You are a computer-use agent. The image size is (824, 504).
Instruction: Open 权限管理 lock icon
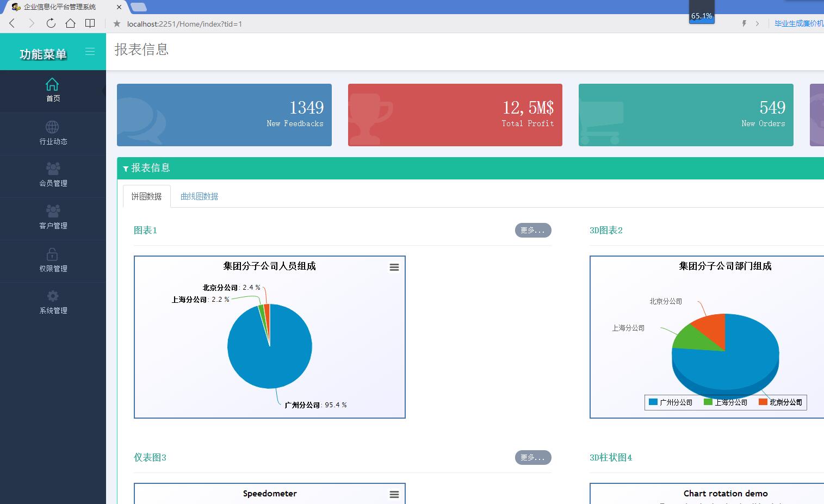[52, 254]
